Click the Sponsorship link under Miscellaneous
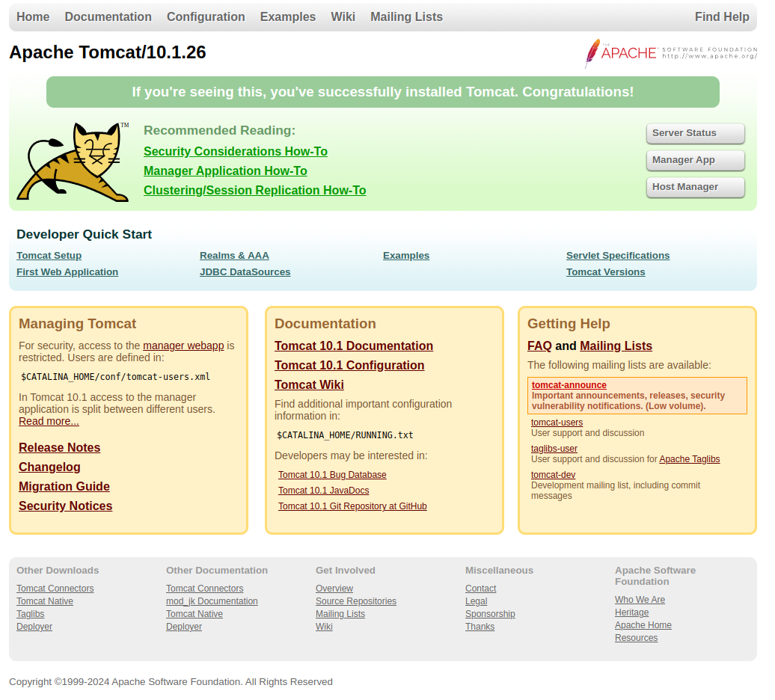This screenshot has height=700, width=775. tap(490, 613)
